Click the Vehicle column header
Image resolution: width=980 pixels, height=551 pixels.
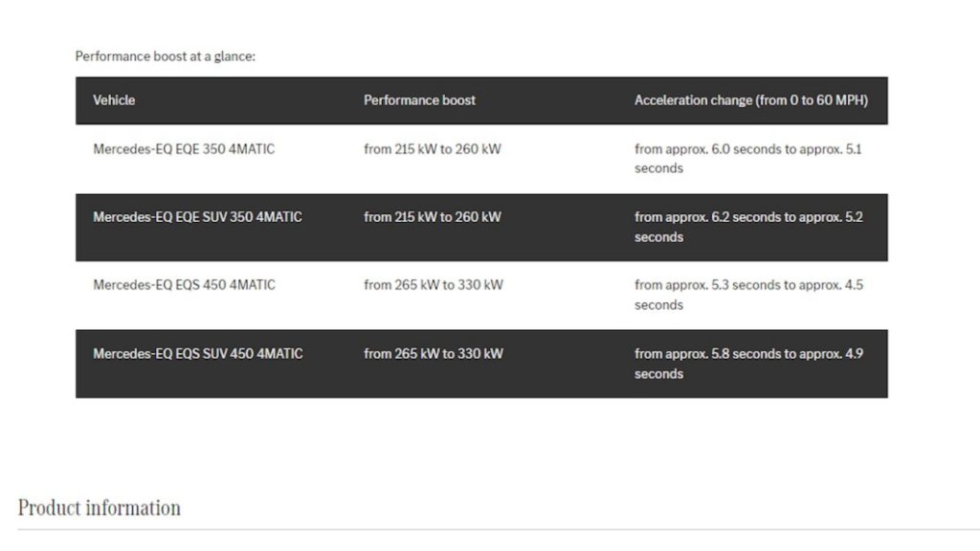coord(114,99)
